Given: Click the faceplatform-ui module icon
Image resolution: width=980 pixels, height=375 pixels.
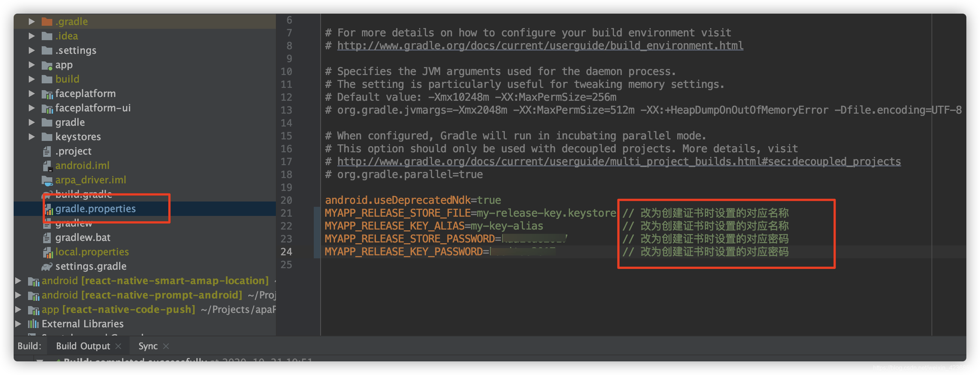Looking at the screenshot, I should coord(47,108).
